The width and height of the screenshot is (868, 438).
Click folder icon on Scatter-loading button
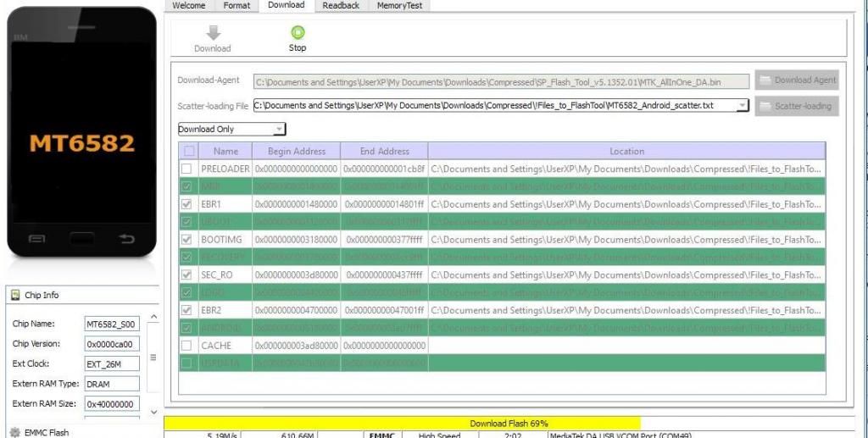(765, 106)
